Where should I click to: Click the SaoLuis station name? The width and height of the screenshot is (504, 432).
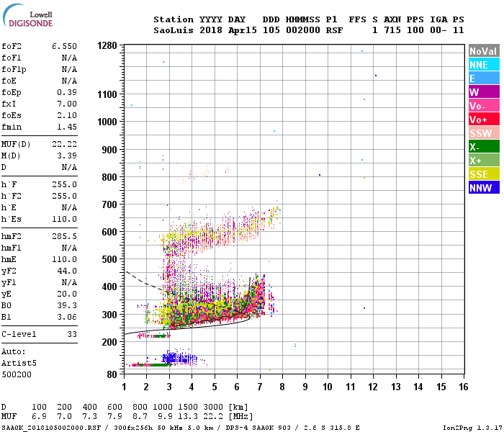click(174, 30)
